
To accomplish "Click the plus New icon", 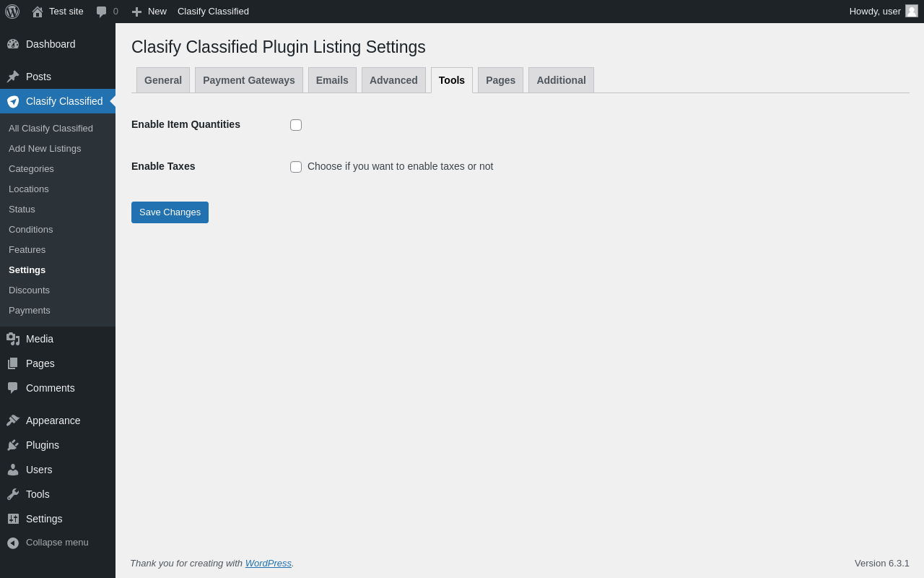I will coord(136,12).
